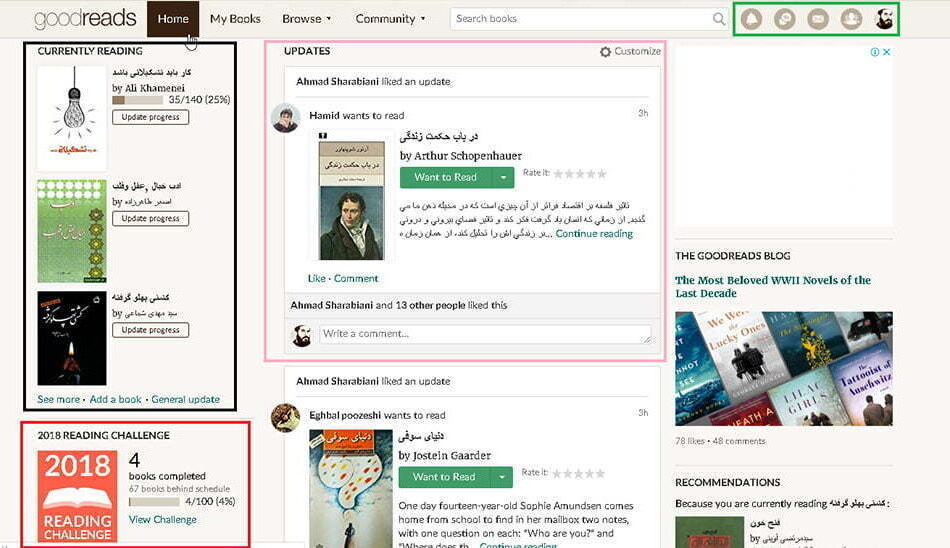Click the Customize text link

click(637, 52)
